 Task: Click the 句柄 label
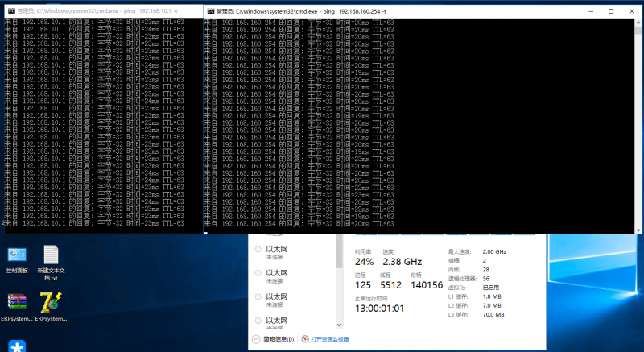click(x=415, y=275)
